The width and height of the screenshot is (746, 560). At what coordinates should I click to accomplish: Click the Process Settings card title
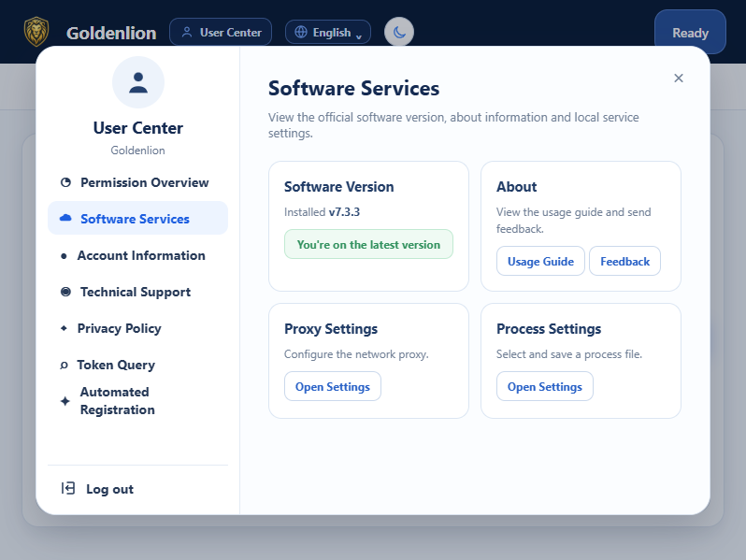(x=549, y=329)
